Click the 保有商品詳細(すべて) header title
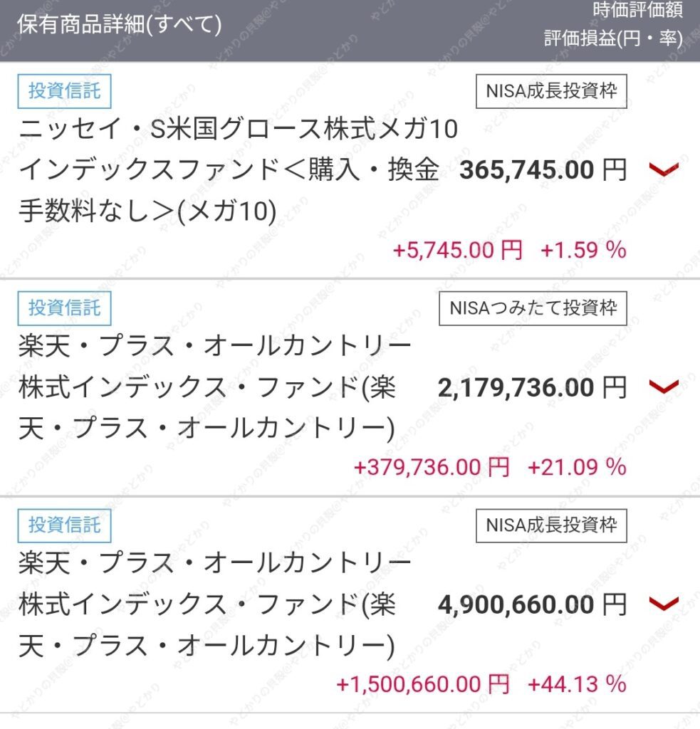700x729 pixels. [120, 24]
